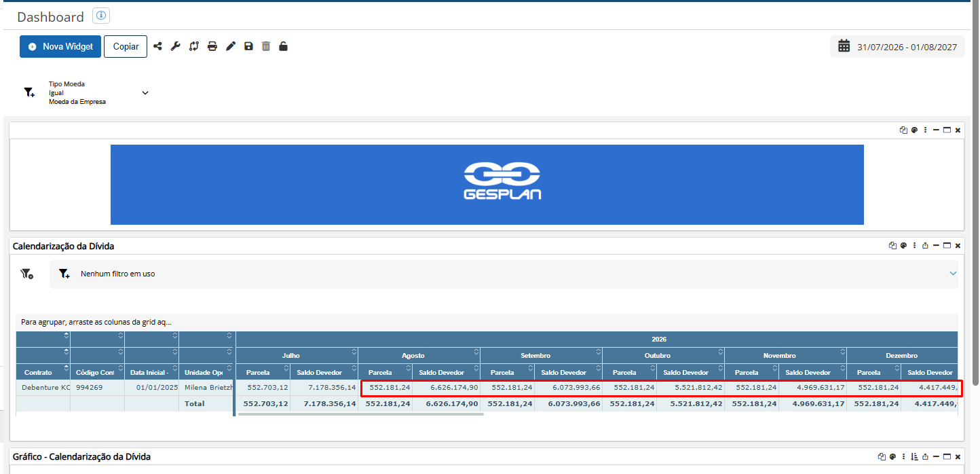980x474 pixels.
Task: Click the Contrato column header
Action: [x=43, y=372]
